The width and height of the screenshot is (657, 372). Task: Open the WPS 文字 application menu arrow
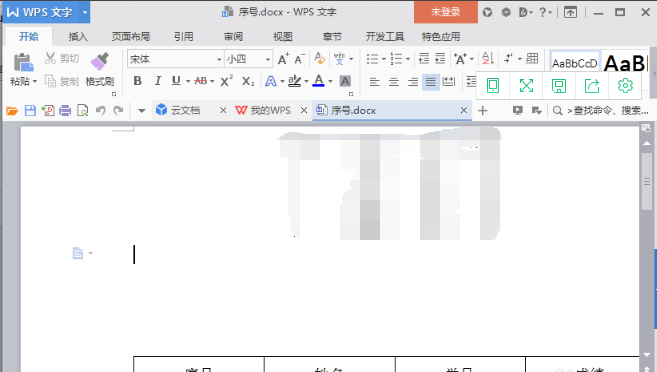tap(85, 13)
